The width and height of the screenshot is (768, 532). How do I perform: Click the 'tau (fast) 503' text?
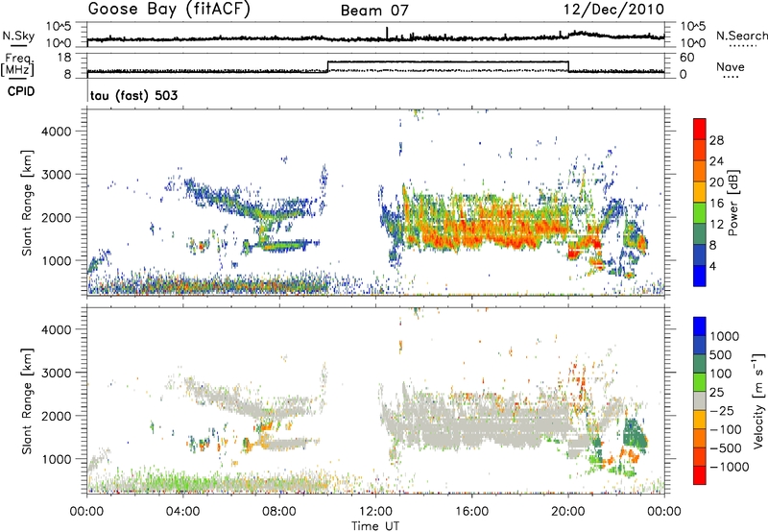coord(133,95)
